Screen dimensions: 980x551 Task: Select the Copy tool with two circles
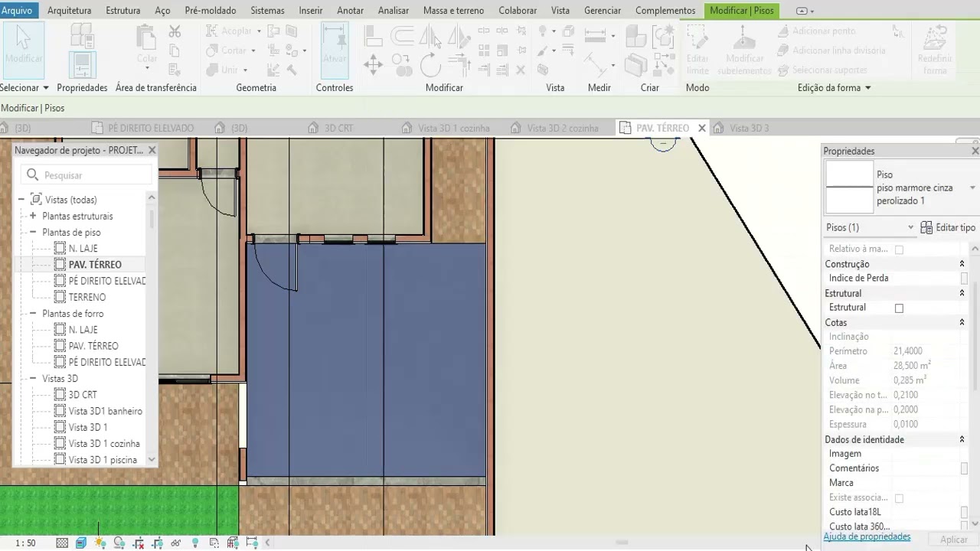click(x=401, y=64)
